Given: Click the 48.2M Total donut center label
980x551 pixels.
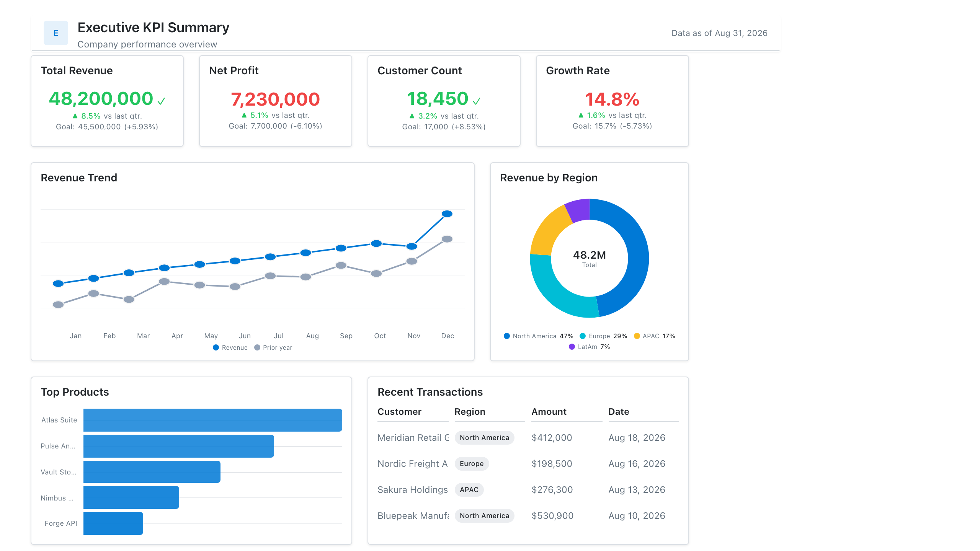Looking at the screenshot, I should (x=590, y=258).
